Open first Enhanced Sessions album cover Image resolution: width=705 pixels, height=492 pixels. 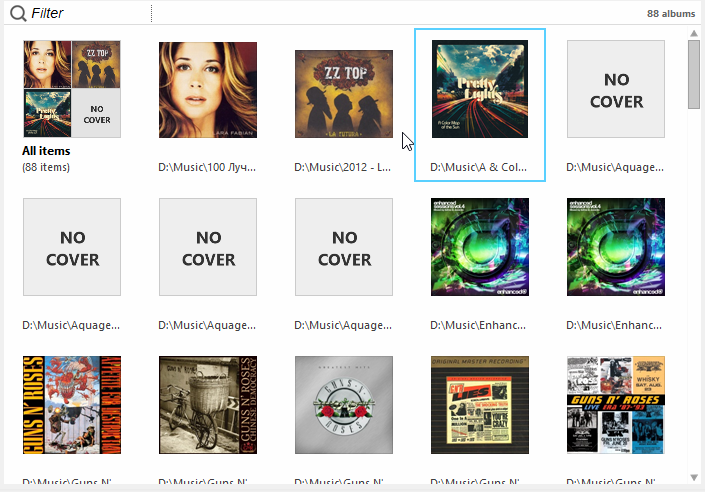pos(480,247)
